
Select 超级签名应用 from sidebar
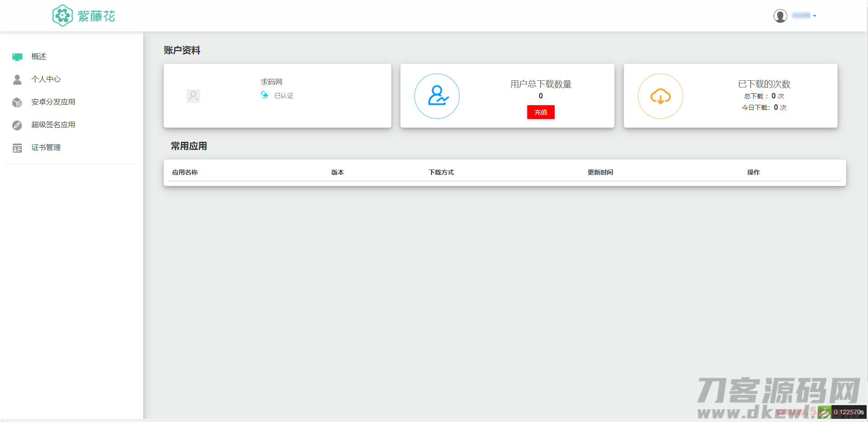[x=53, y=125]
